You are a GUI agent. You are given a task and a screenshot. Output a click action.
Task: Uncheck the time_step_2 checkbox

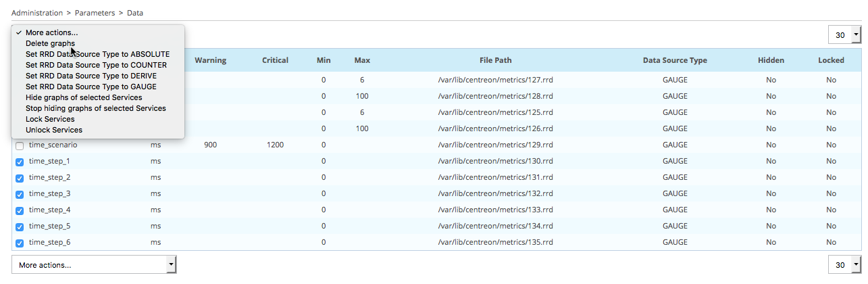coord(20,178)
